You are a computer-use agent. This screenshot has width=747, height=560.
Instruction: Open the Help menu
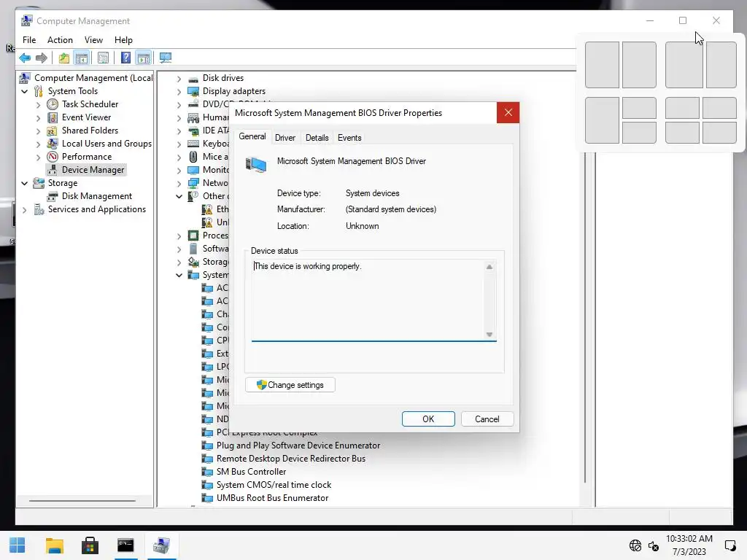pos(123,40)
